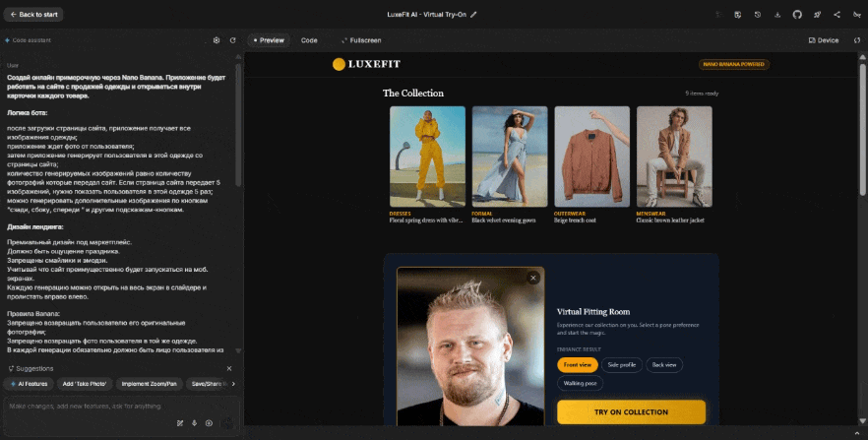Open code assistant settings gear icon
The height and width of the screenshot is (440, 868).
pos(217,40)
